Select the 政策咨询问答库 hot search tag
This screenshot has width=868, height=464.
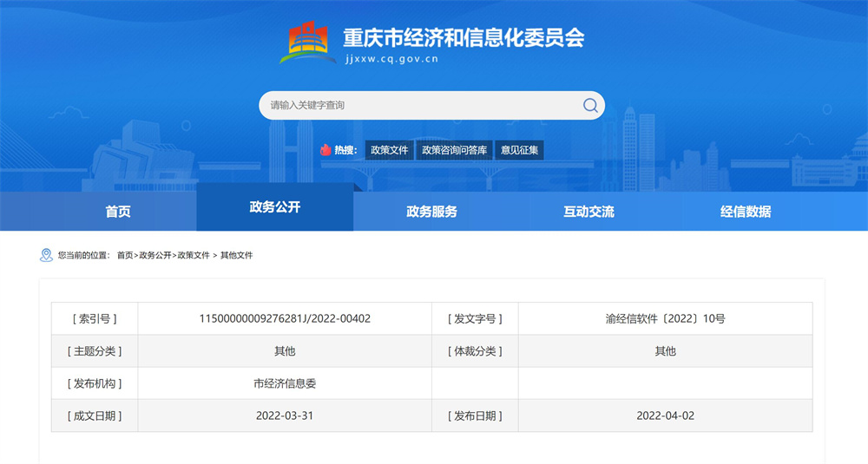454,150
